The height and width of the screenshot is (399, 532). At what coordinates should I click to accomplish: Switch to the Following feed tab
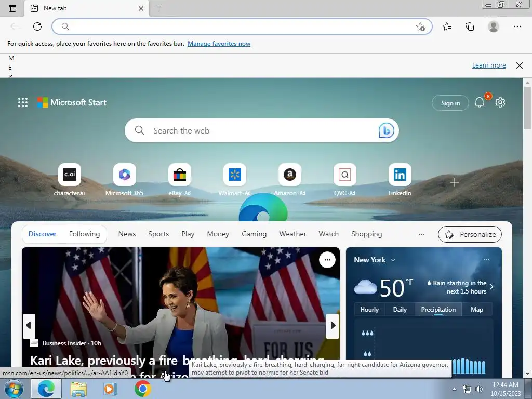85,234
